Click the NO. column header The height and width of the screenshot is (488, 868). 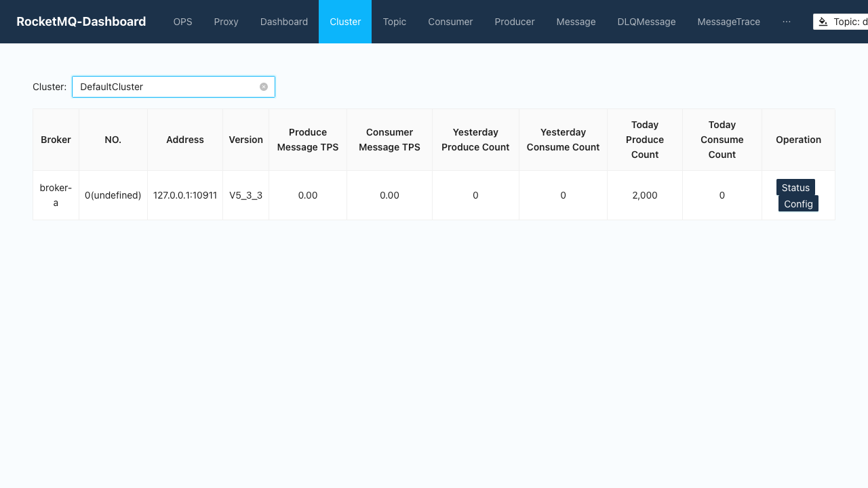tap(113, 140)
